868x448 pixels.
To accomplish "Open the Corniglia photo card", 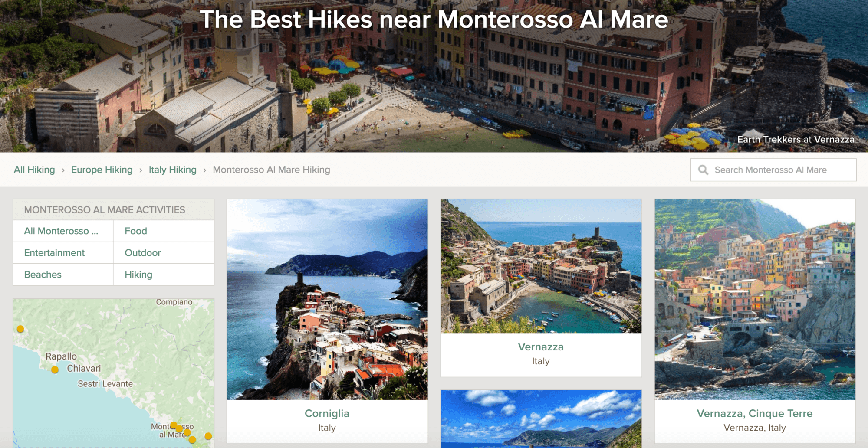I will click(x=327, y=299).
